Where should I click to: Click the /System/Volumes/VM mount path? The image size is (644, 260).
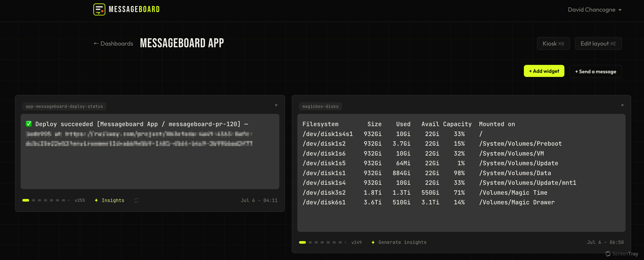coord(511,153)
